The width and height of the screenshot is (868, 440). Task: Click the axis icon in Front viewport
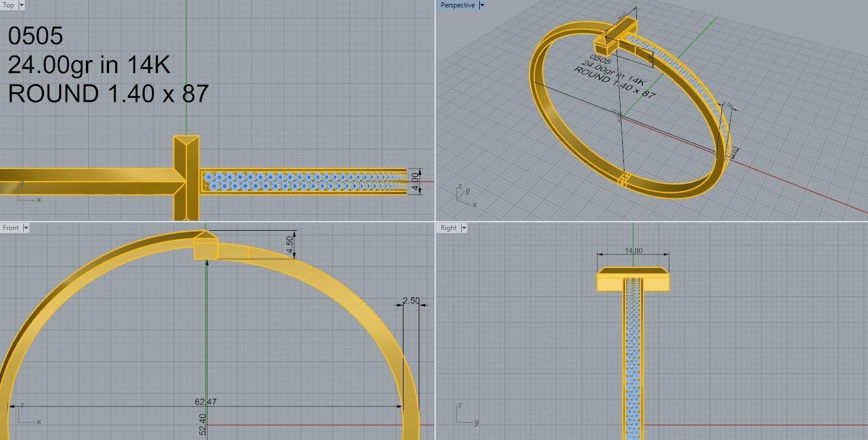click(x=29, y=413)
